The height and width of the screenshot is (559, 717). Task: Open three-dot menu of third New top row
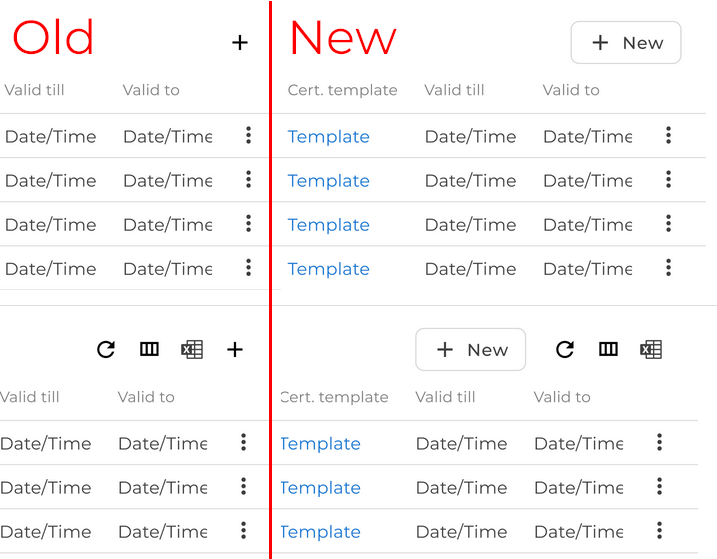coord(669,224)
